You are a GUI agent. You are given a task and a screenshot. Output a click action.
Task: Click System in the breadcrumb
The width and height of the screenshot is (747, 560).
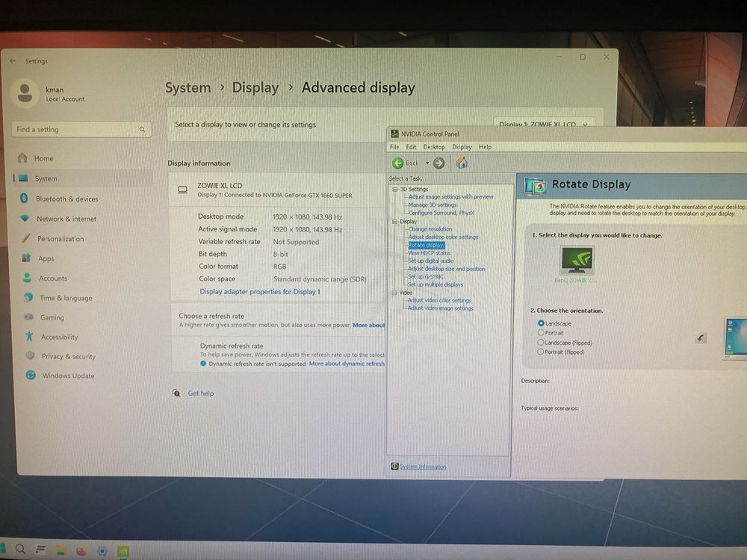point(187,87)
